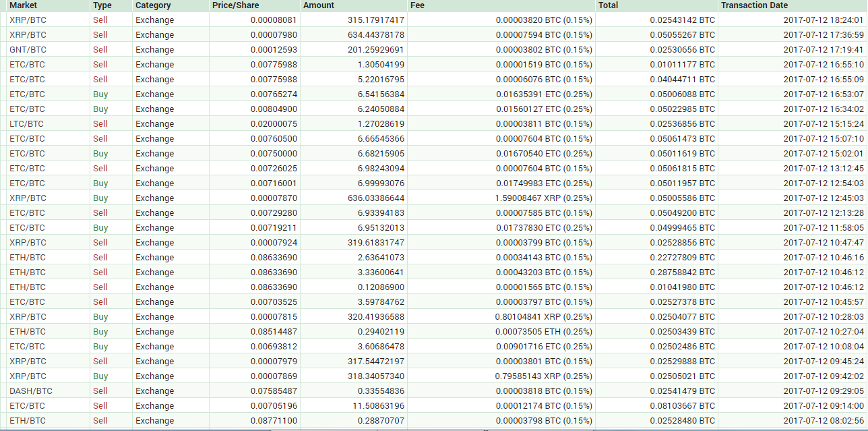Image resolution: width=868 pixels, height=431 pixels.
Task: Click the fee 0.00073505 ETH (0.25%)
Action: coord(544,332)
